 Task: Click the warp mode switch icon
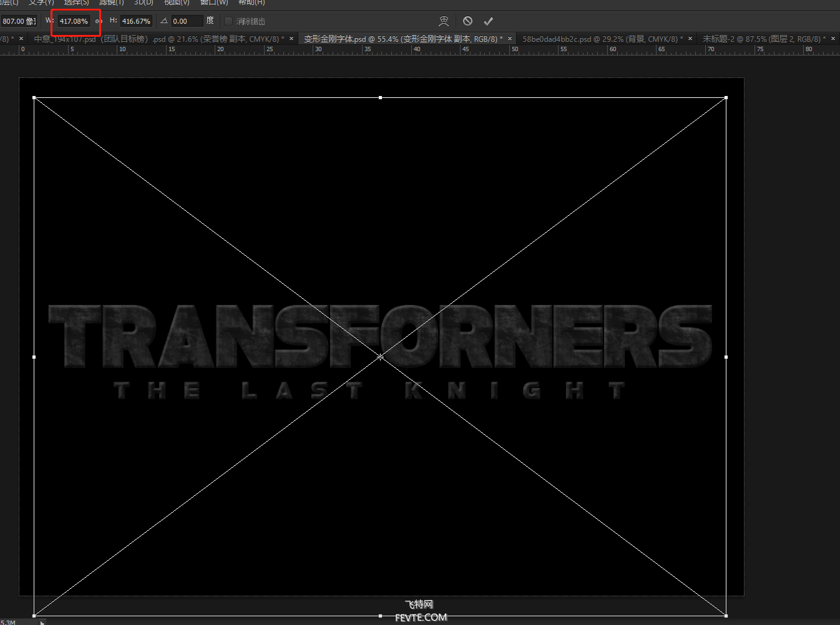[444, 21]
